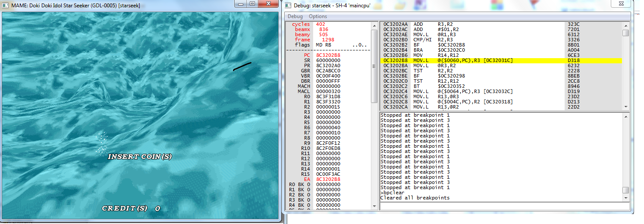The width and height of the screenshot is (644, 224).
Task: Click 'Cleared all breakpoints' console line
Action: [415, 198]
